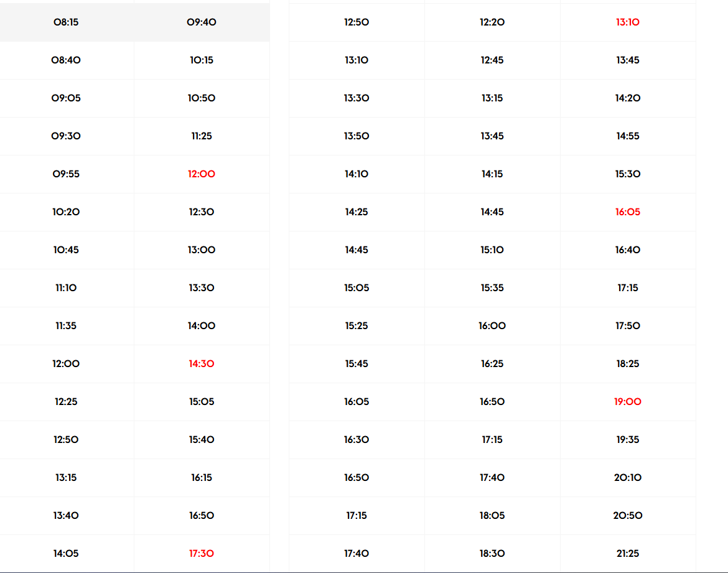The height and width of the screenshot is (573, 728).
Task: Click the red 16:05 time
Action: pos(628,212)
